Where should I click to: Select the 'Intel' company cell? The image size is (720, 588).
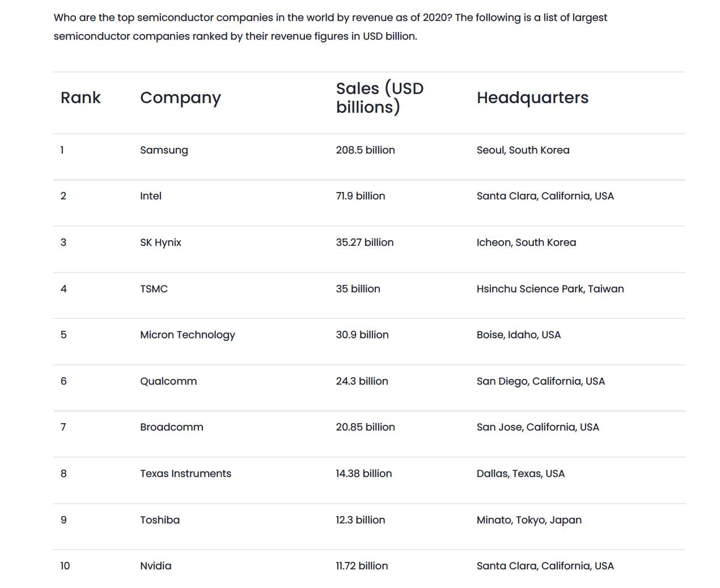(151, 196)
